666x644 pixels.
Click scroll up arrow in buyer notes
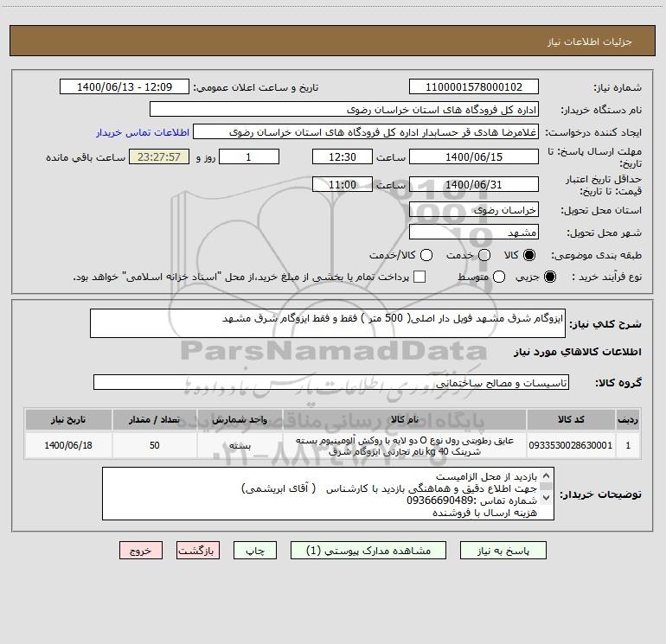[x=547, y=475]
